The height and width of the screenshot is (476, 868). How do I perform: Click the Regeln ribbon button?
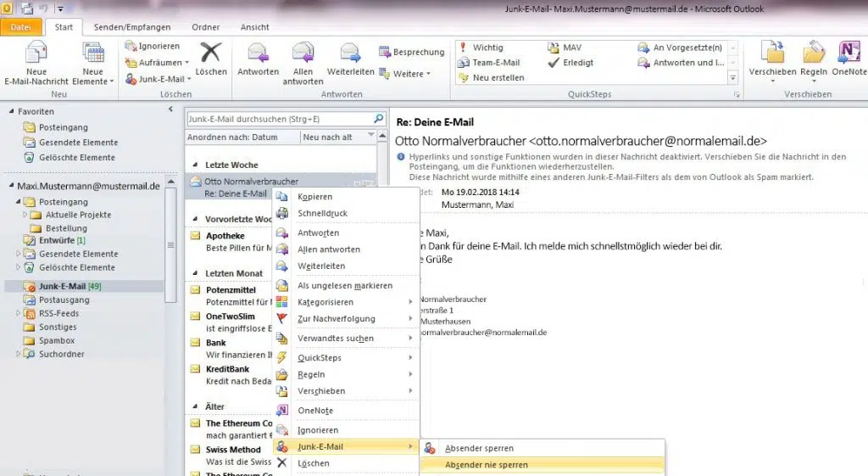[x=813, y=61]
